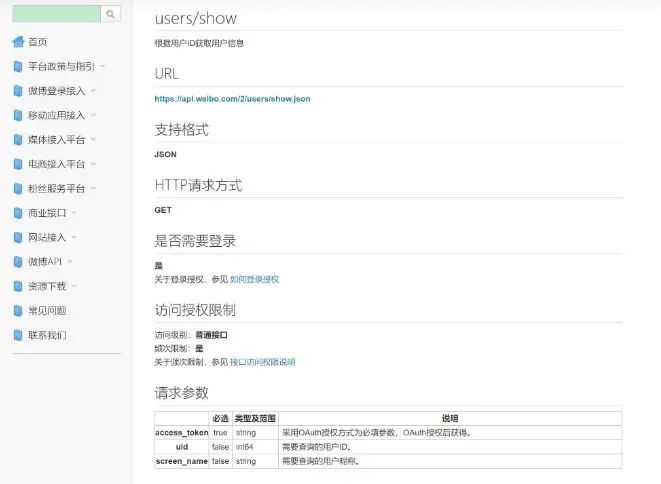Click the 必选 column header
The image size is (661, 484).
220,418
